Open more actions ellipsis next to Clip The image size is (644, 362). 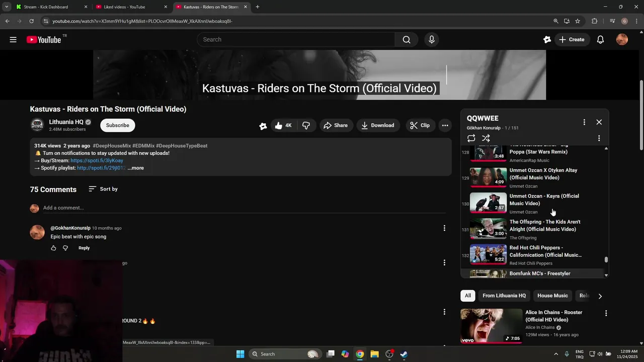(x=445, y=125)
